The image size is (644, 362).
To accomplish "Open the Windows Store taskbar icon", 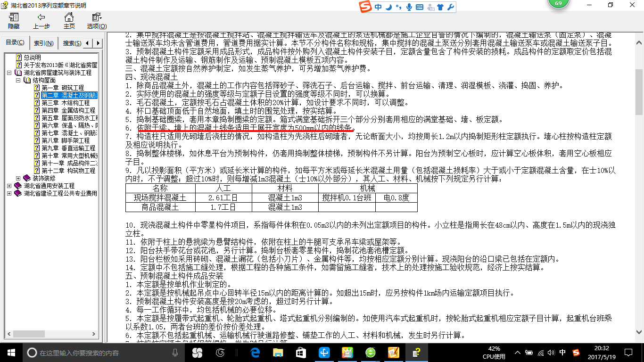I will [301, 352].
